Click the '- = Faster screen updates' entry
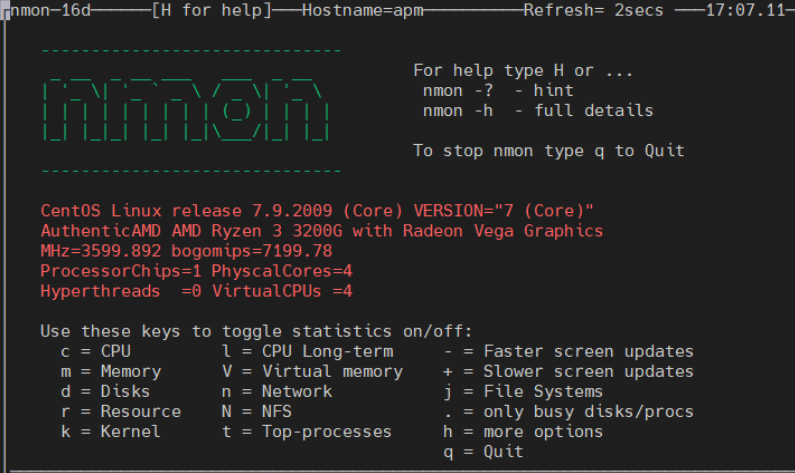 click(x=568, y=351)
